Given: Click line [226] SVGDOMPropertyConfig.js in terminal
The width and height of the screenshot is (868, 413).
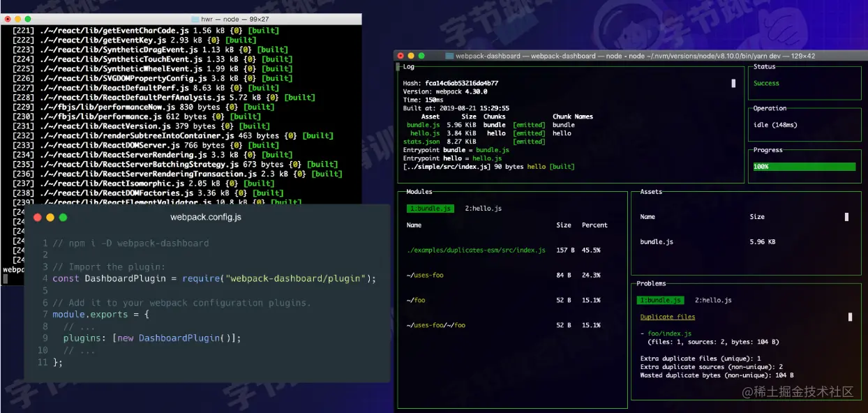Looking at the screenshot, I should 152,78.
